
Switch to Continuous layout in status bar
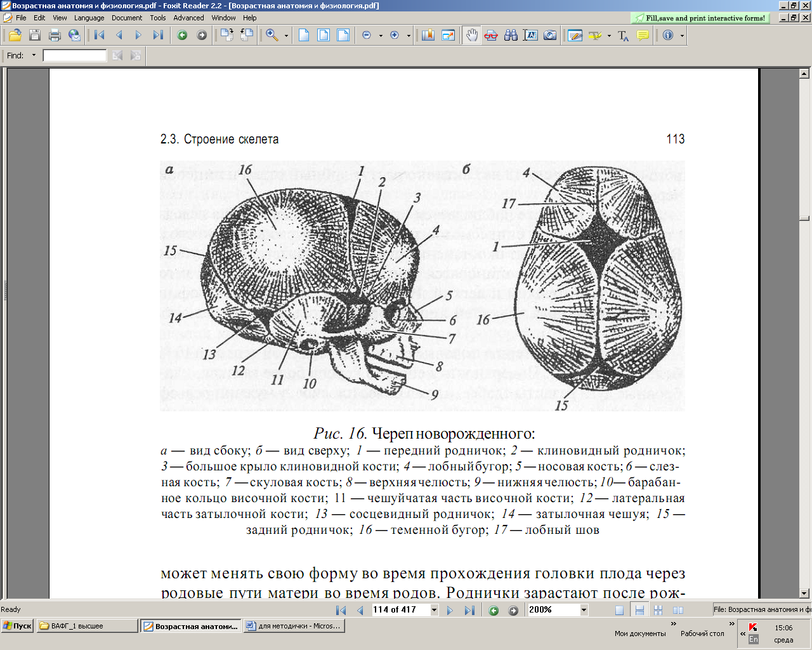[639, 610]
